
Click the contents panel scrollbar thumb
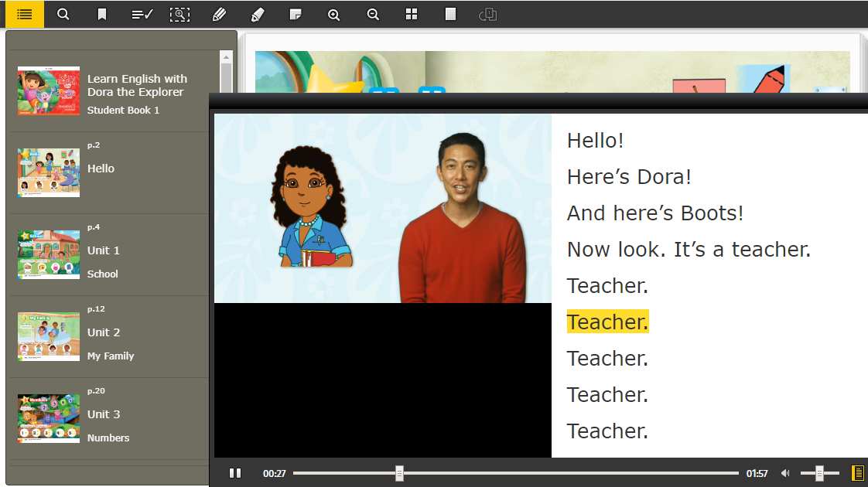click(226, 77)
